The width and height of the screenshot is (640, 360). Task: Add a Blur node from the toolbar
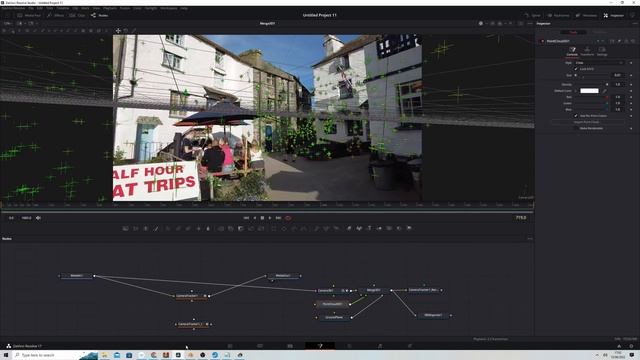pyautogui.click(x=208, y=229)
